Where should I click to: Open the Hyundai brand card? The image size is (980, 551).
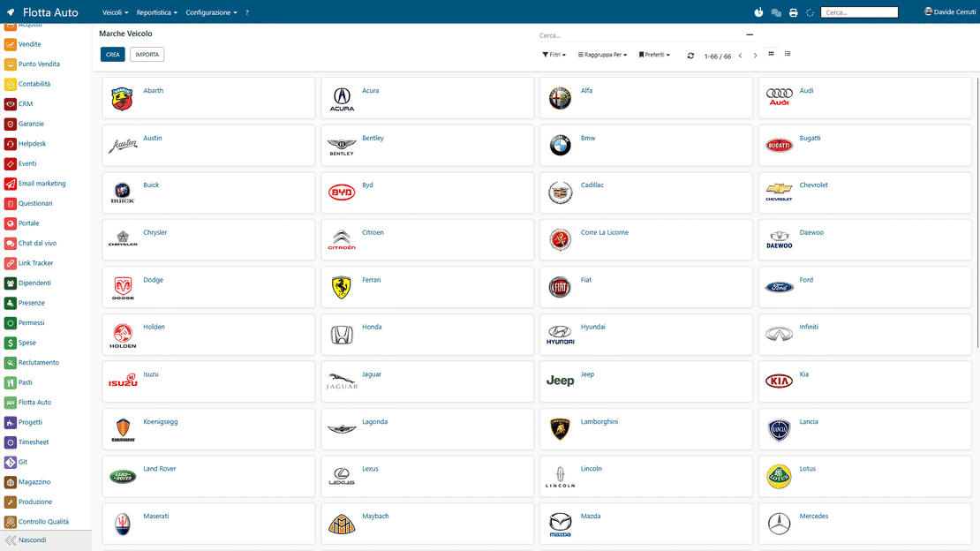click(x=646, y=335)
